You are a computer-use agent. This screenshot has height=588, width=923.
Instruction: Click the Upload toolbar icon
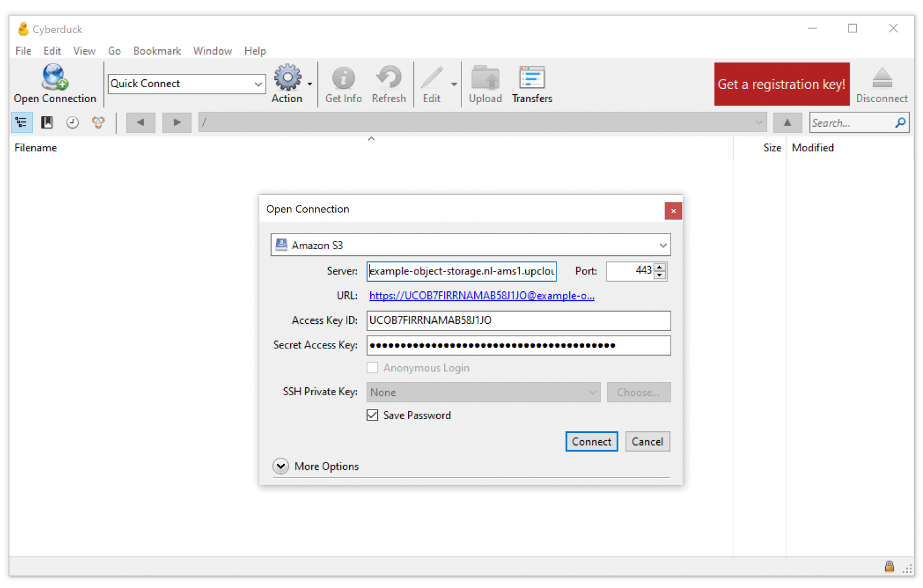(x=485, y=77)
